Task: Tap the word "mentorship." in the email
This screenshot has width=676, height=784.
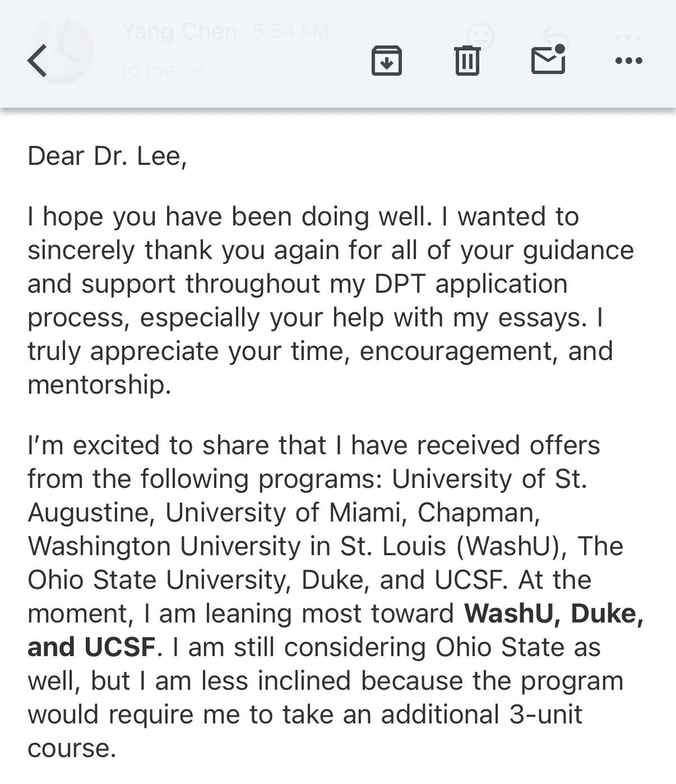Action: pos(99,385)
